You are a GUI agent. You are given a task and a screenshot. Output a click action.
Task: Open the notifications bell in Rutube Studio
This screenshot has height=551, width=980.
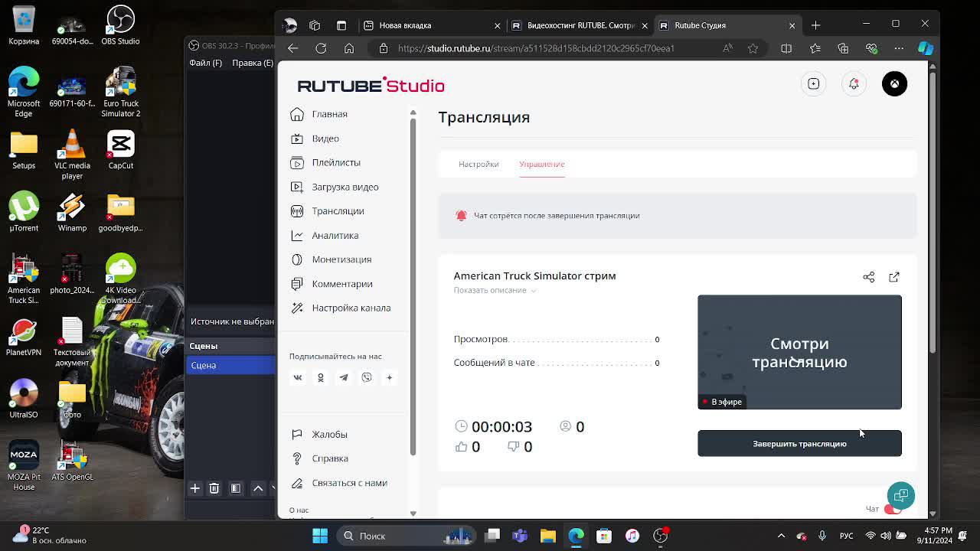pyautogui.click(x=854, y=83)
